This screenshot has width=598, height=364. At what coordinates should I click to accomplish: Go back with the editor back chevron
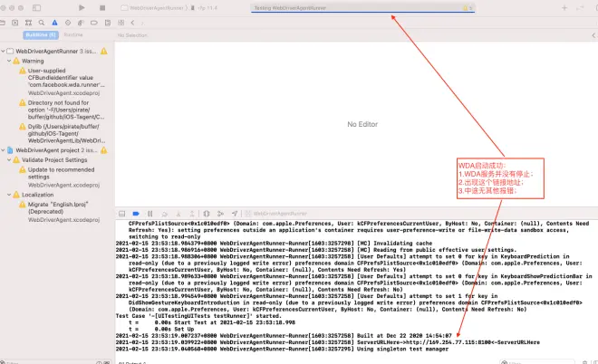coord(132,23)
